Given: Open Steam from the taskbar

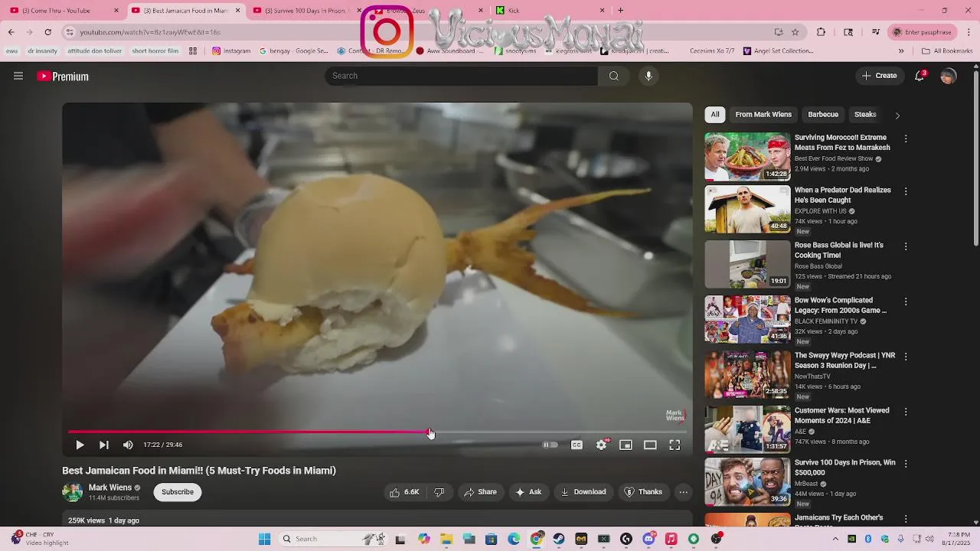Looking at the screenshot, I should click(559, 539).
